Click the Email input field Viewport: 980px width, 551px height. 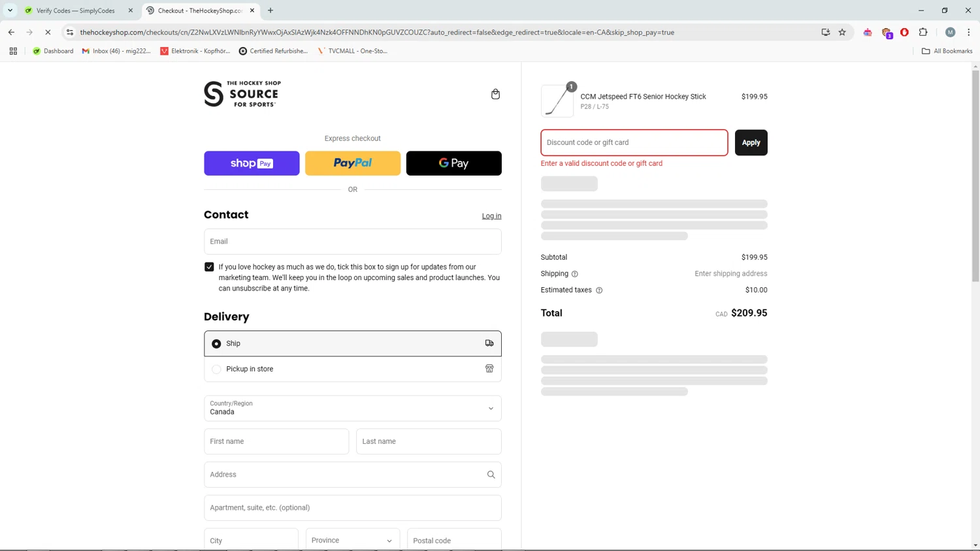click(353, 242)
